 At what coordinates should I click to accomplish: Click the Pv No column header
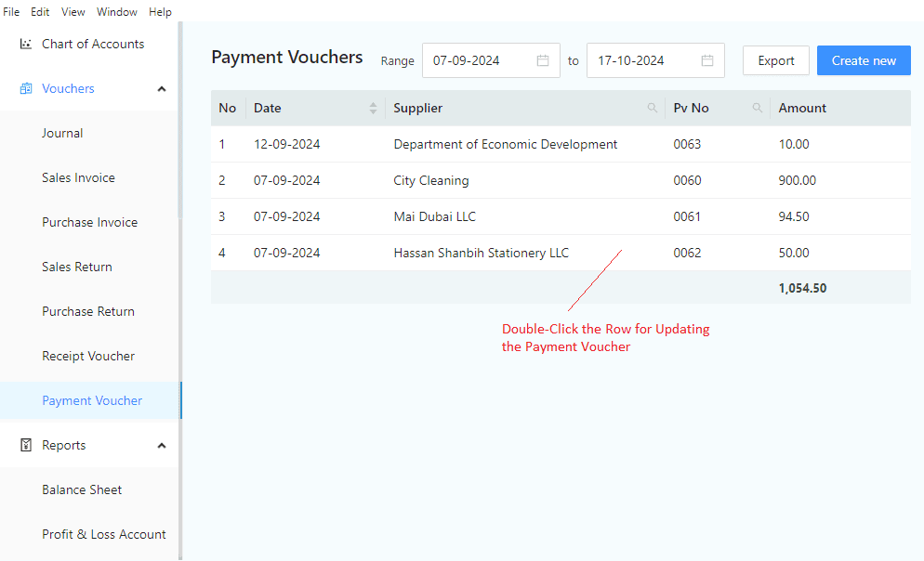(718, 108)
